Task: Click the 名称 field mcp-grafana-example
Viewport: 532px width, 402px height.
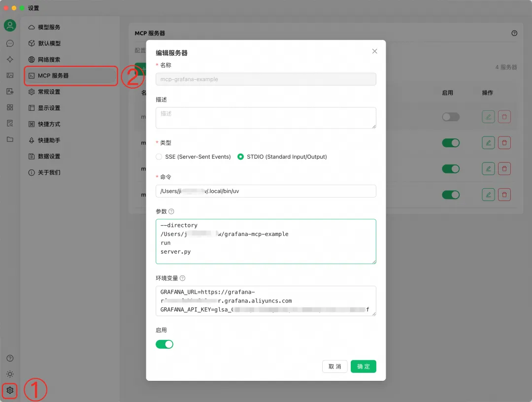Action: (x=266, y=79)
